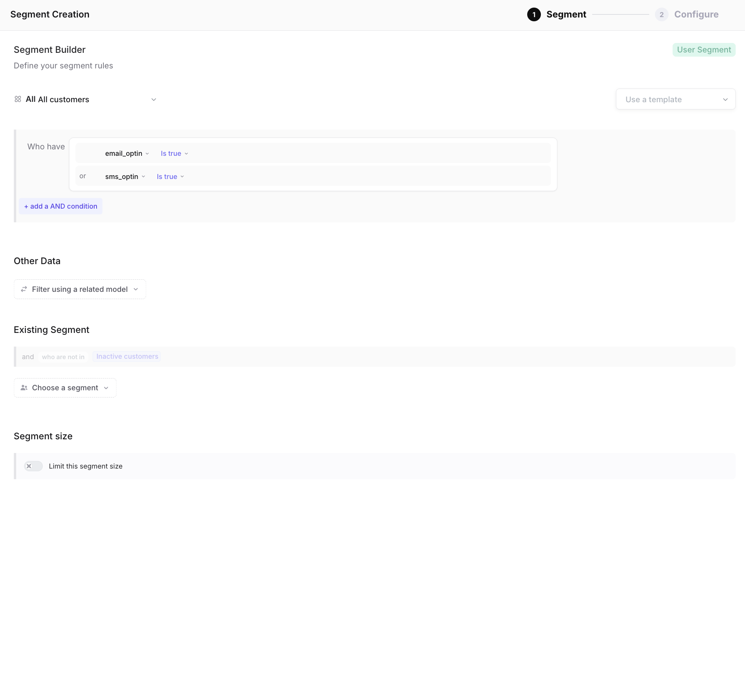The width and height of the screenshot is (745, 700).
Task: Change the sms_optin attribute dropdown
Action: click(x=125, y=177)
